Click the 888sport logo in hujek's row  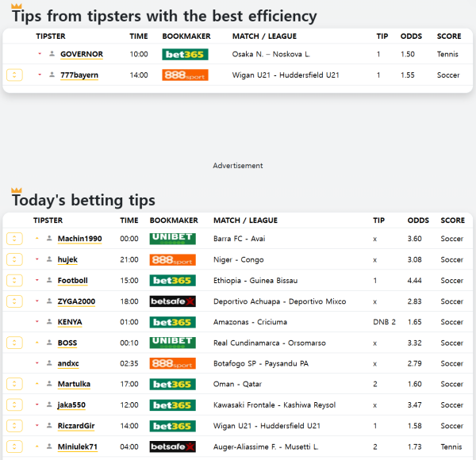pyautogui.click(x=172, y=259)
